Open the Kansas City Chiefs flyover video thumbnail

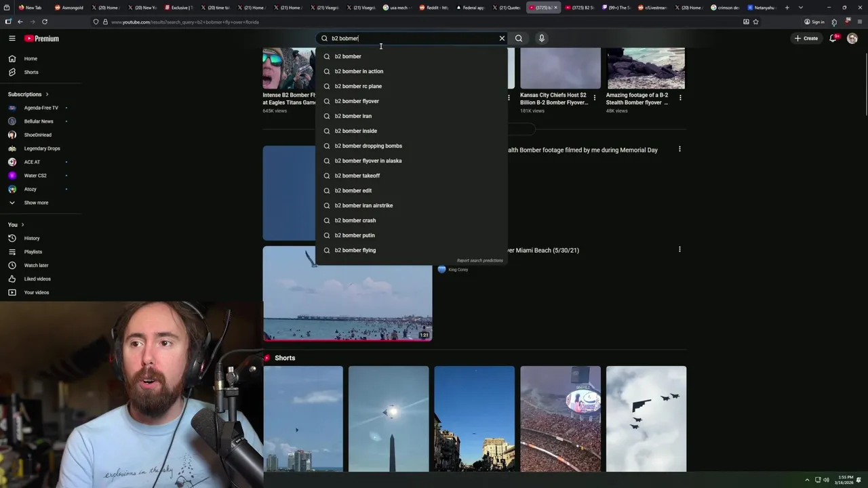[x=560, y=68]
